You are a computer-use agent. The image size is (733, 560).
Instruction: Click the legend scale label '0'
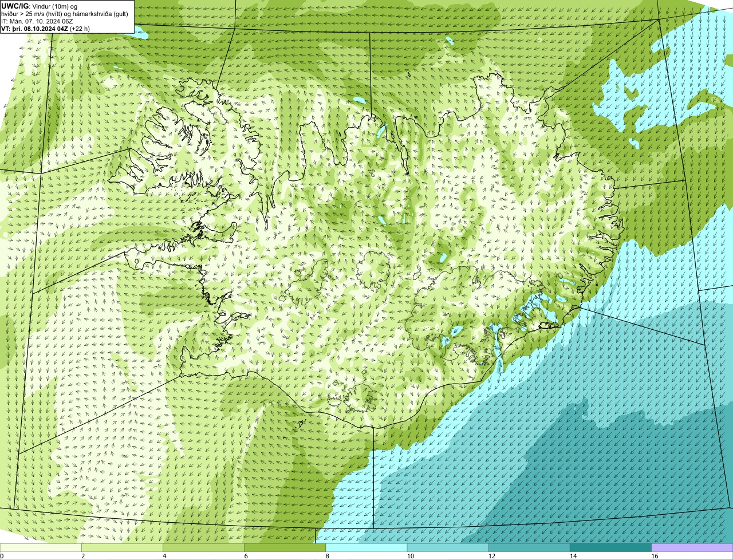point(2,556)
